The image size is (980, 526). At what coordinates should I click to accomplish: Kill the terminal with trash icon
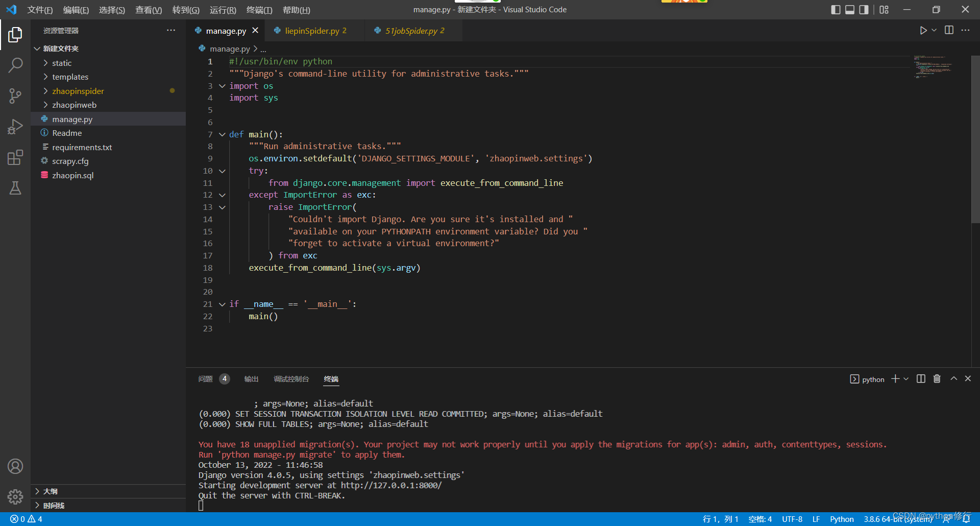click(937, 379)
